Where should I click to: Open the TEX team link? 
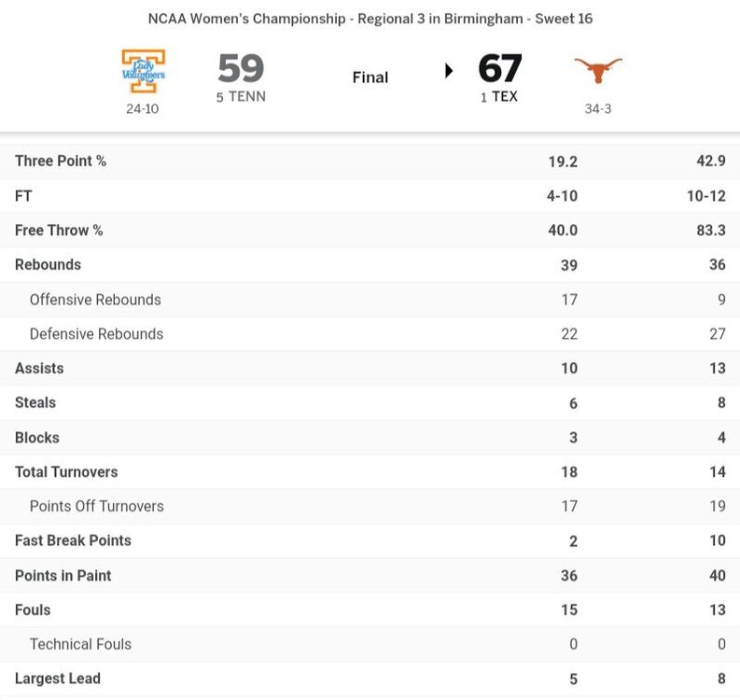[x=505, y=97]
